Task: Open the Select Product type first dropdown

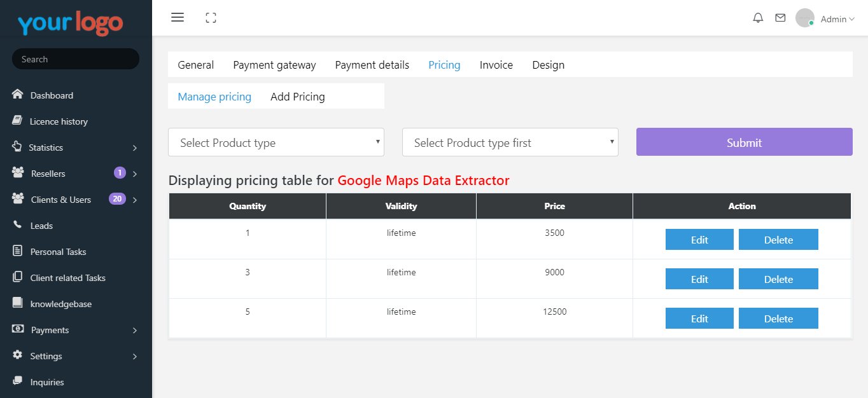Action: pos(510,142)
